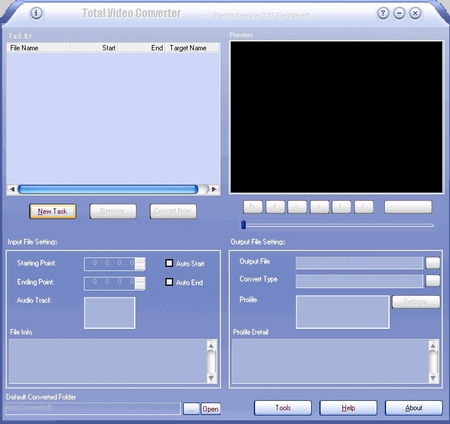450x424 pixels.
Task: Click the question mark help icon
Action: 383,13
